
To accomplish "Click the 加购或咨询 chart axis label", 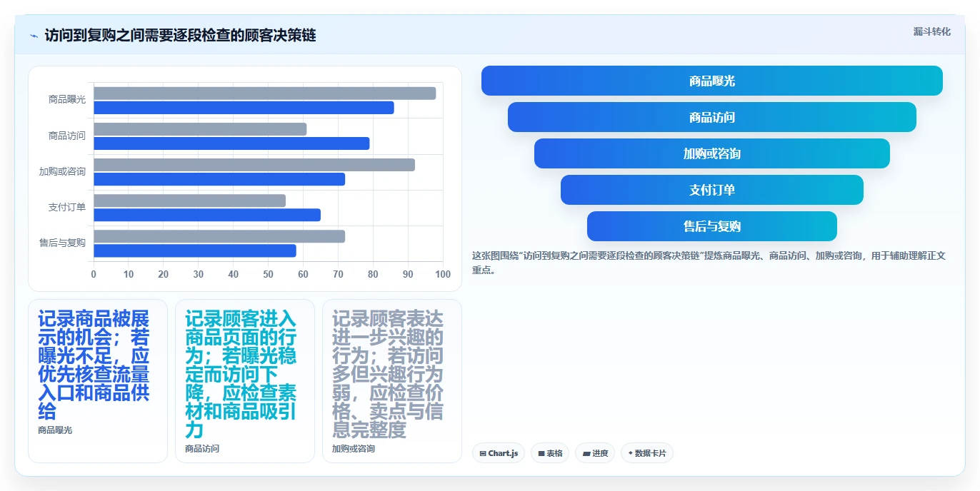I will coord(62,171).
